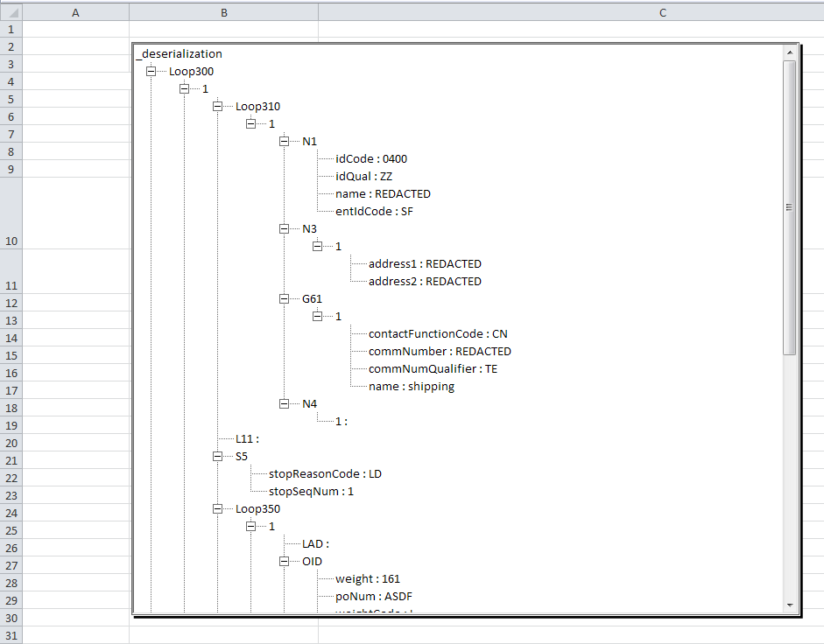Click the Loop350 label
The height and width of the screenshot is (644, 824).
[257, 508]
